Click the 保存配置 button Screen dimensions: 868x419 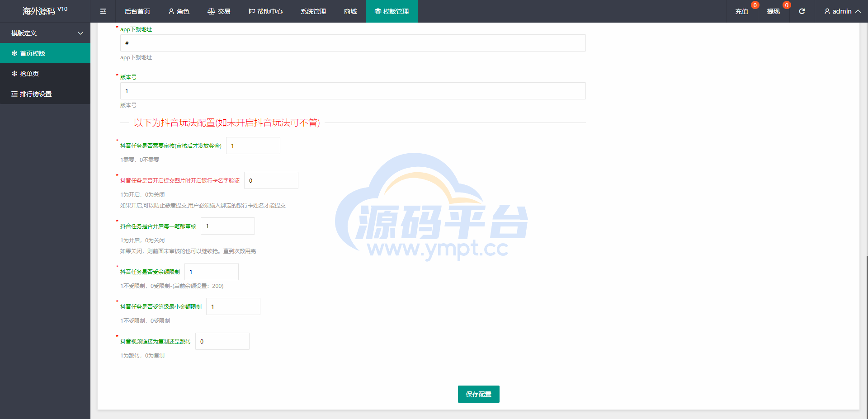(478, 394)
